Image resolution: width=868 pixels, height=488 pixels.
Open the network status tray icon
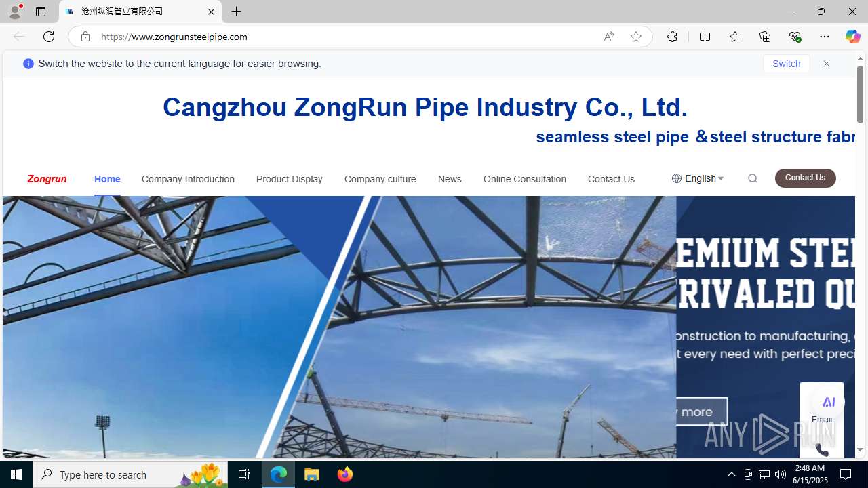[764, 474]
